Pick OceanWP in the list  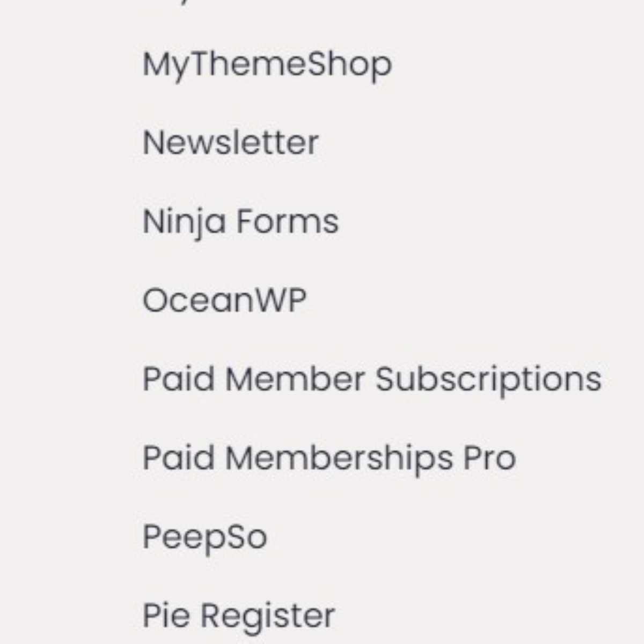coord(224,301)
